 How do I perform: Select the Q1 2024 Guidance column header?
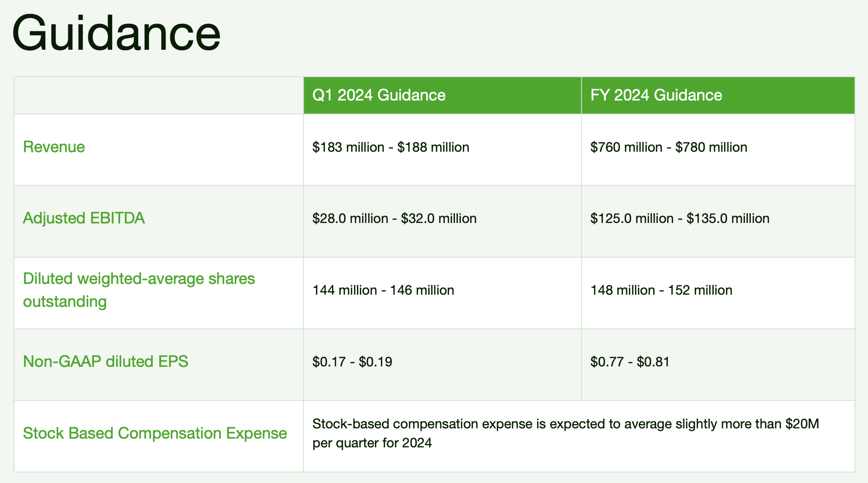tap(379, 95)
